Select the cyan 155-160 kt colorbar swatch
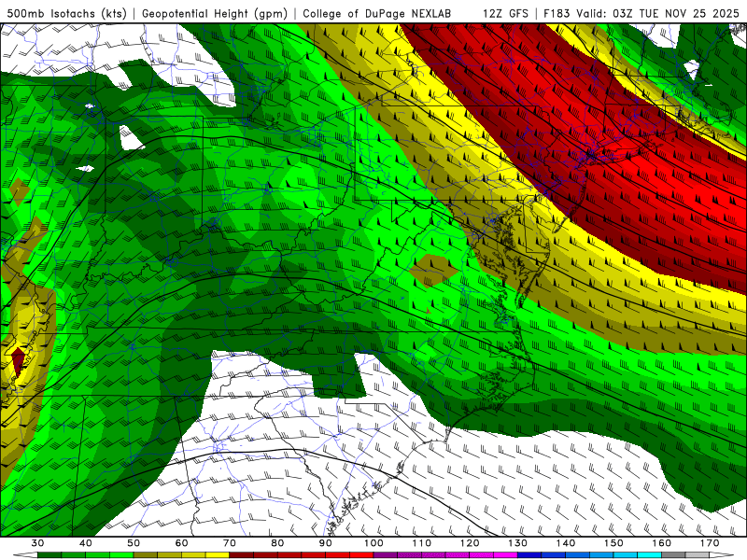Viewport: 747px width, 560px height. (650, 555)
